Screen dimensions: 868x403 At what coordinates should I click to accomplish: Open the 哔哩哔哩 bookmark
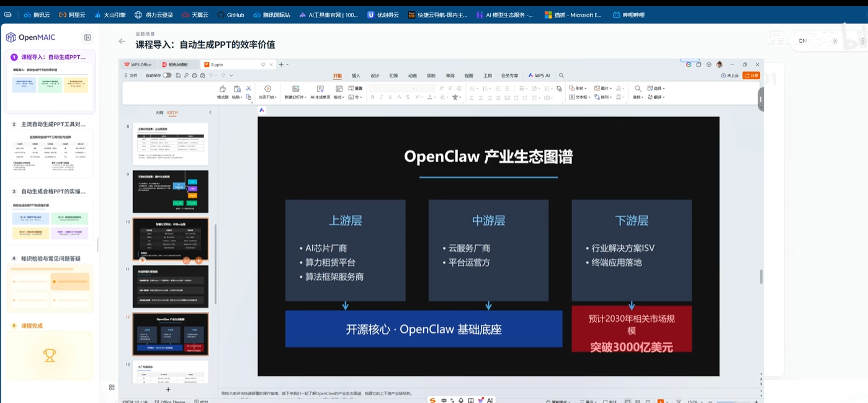pyautogui.click(x=629, y=15)
